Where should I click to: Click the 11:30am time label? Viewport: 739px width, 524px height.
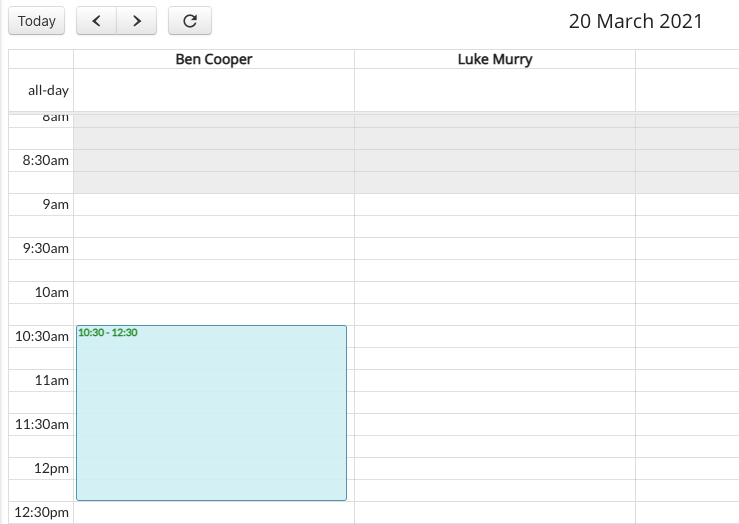coord(41,424)
